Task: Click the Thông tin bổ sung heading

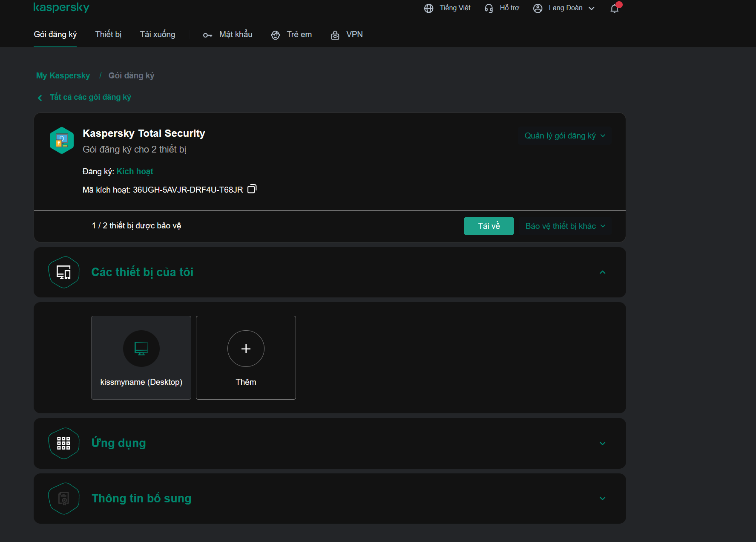Action: tap(141, 499)
